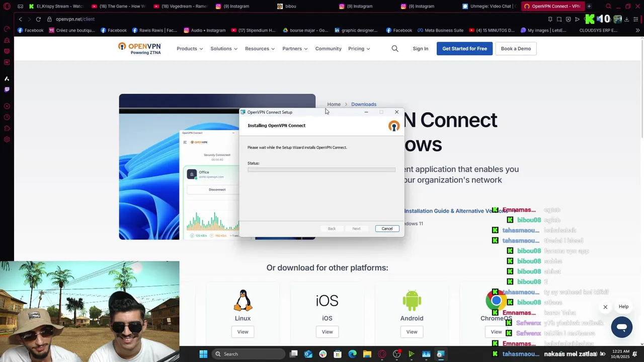The height and width of the screenshot is (362, 644).
Task: Click the Home breadcrumb link
Action: (x=334, y=104)
